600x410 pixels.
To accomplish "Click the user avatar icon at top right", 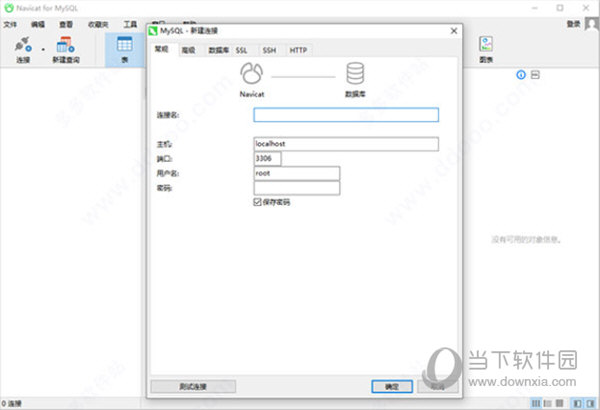I will (x=592, y=24).
